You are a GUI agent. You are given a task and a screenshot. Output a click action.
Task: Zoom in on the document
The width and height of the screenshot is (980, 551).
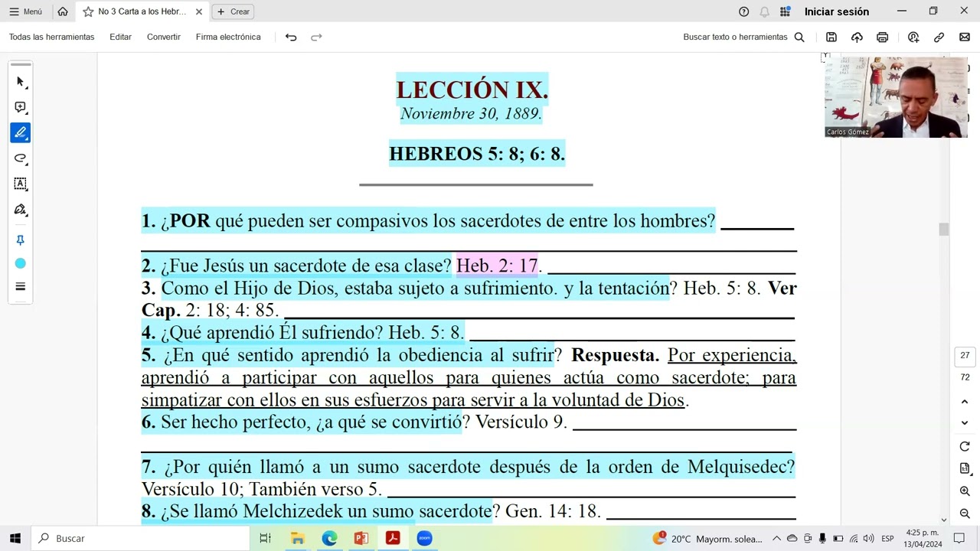pos(965,491)
